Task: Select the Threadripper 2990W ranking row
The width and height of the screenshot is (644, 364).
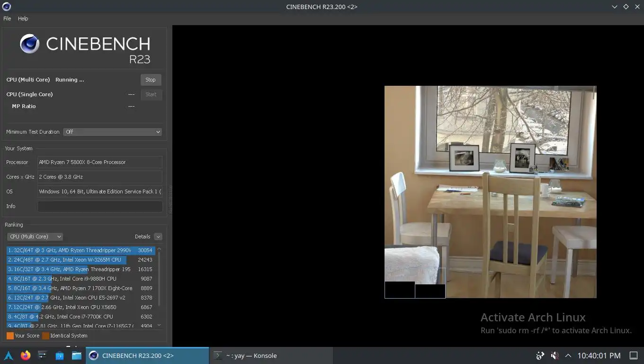Action: click(81, 250)
